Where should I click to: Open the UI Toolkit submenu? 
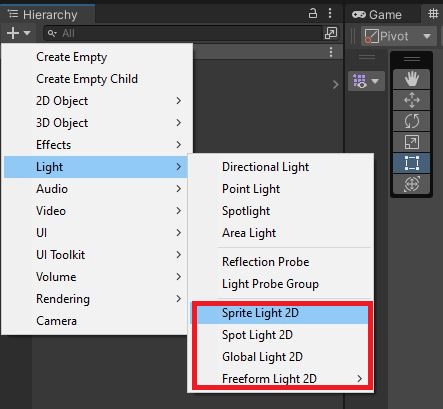click(x=96, y=255)
